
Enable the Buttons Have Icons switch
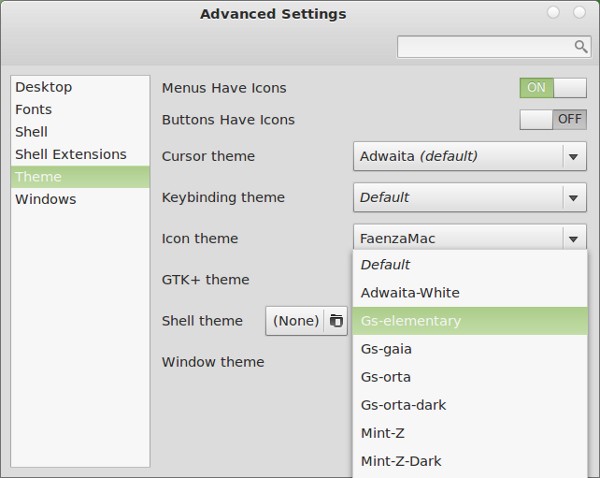pyautogui.click(x=553, y=120)
